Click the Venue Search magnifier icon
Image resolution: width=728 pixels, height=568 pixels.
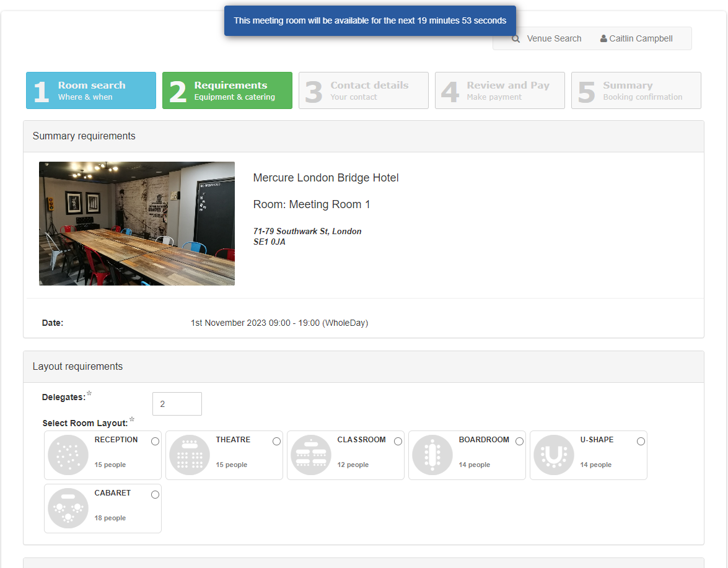tap(515, 38)
